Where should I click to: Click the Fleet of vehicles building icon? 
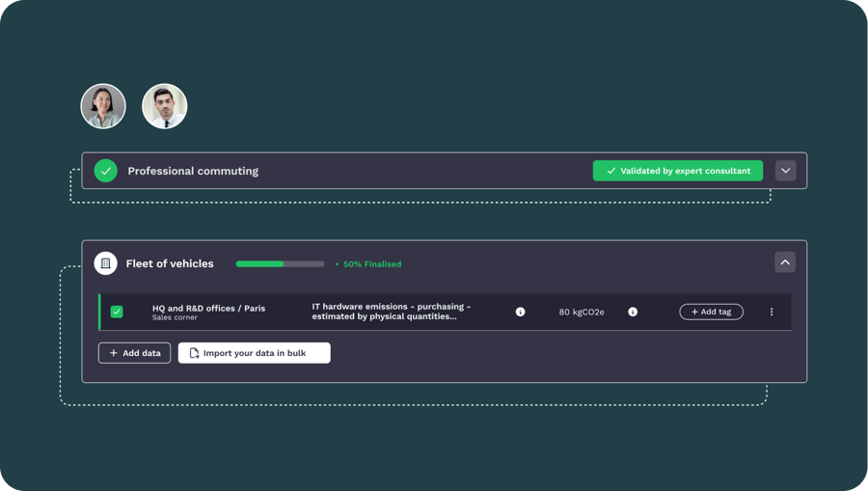pyautogui.click(x=106, y=263)
